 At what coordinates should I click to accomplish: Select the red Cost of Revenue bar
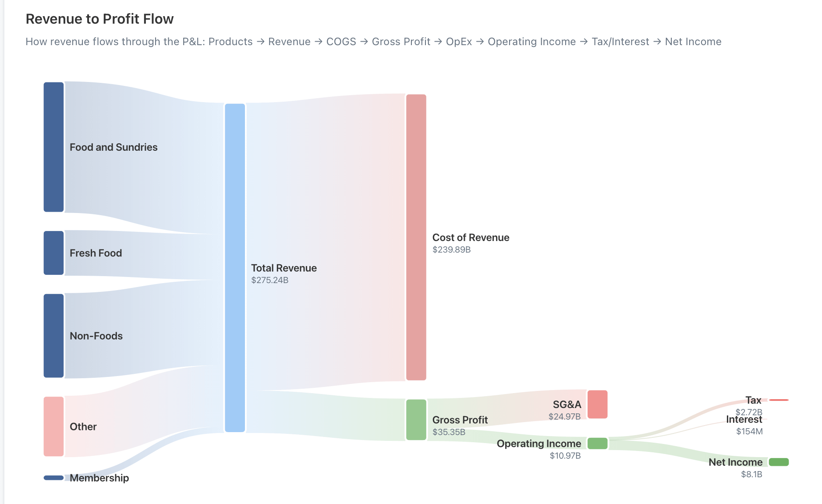point(416,237)
